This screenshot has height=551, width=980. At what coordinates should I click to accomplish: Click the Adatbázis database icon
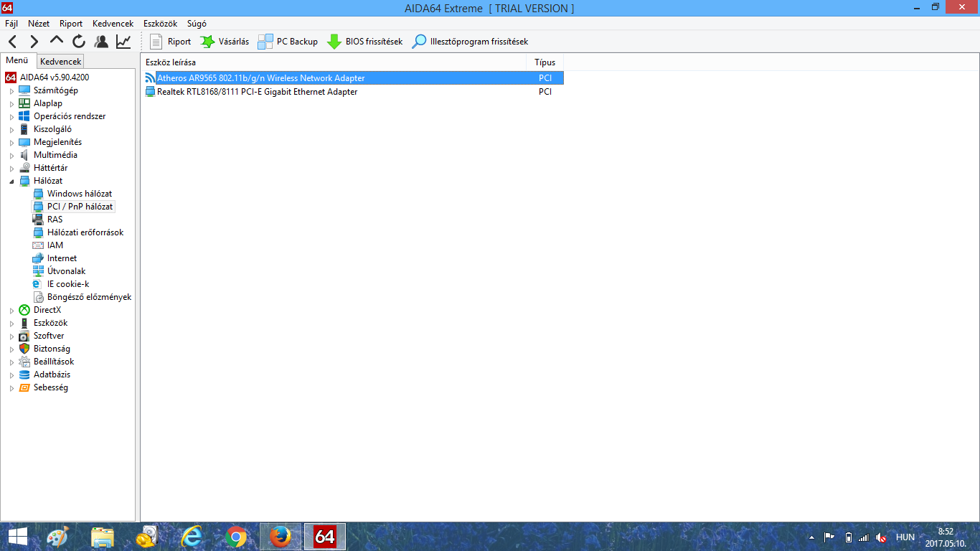(x=24, y=375)
